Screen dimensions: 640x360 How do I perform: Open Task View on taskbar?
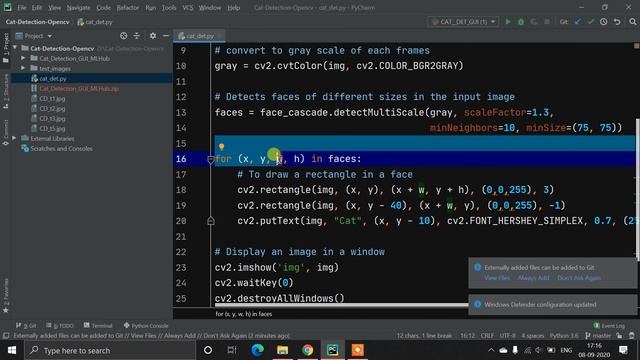[232, 350]
